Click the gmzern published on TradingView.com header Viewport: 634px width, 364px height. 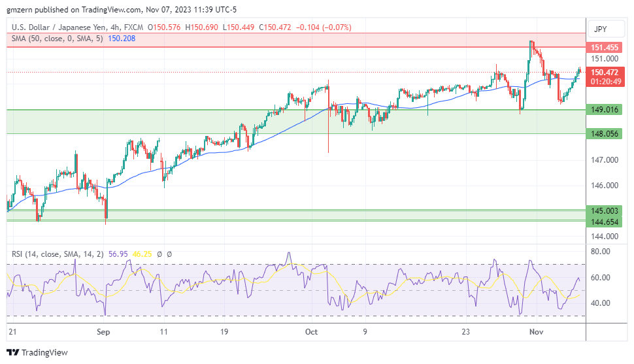pyautogui.click(x=122, y=9)
